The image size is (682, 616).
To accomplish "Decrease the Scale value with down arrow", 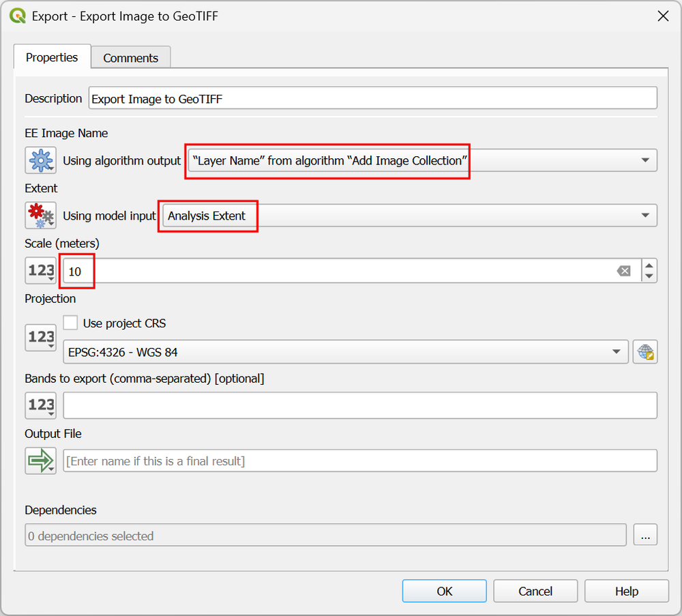I will click(x=649, y=276).
